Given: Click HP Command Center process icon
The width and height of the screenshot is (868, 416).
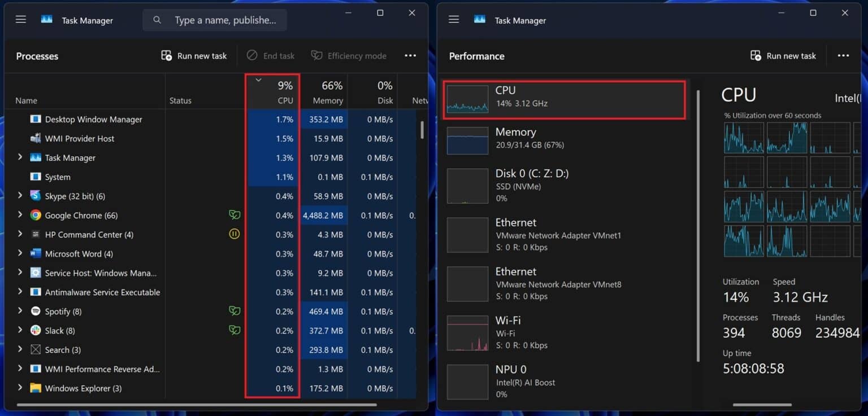Looking at the screenshot, I should pyautogui.click(x=36, y=234).
